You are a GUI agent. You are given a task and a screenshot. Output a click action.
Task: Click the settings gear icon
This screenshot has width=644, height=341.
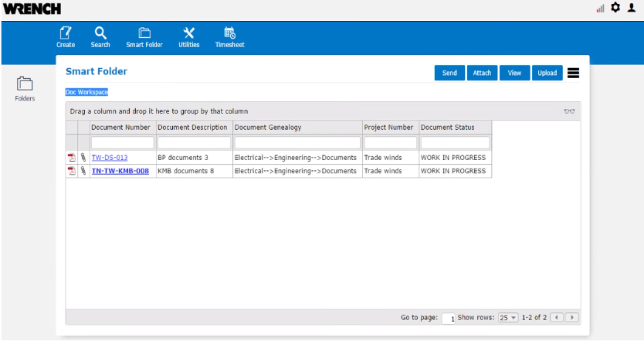[x=615, y=8]
